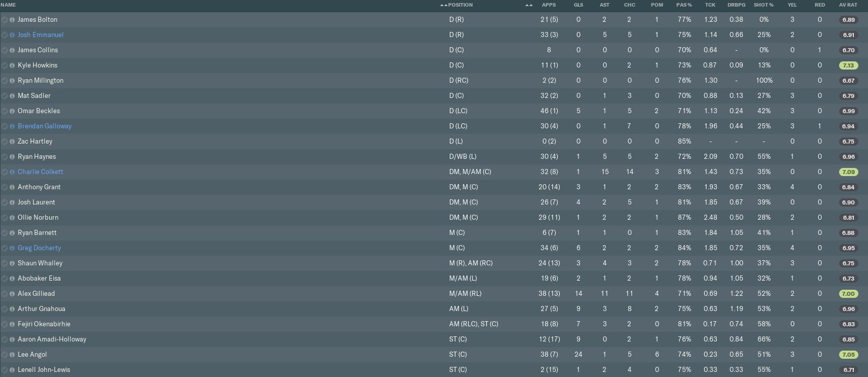Select the Lenell John-Lewis row
Viewport: 868px width, 377px height.
(x=254, y=370)
